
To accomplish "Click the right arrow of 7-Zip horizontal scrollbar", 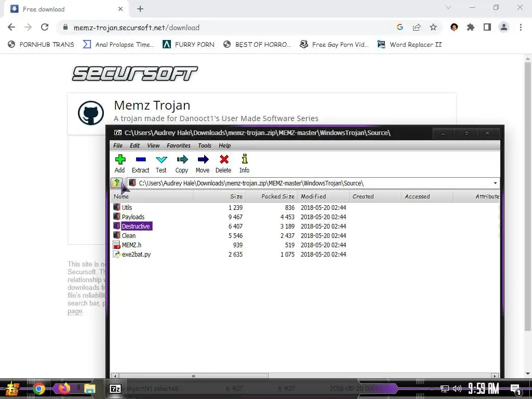I will tap(495, 376).
